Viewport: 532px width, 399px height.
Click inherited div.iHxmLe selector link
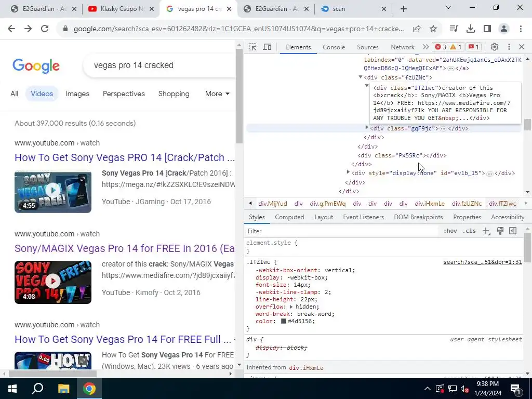[306, 367]
